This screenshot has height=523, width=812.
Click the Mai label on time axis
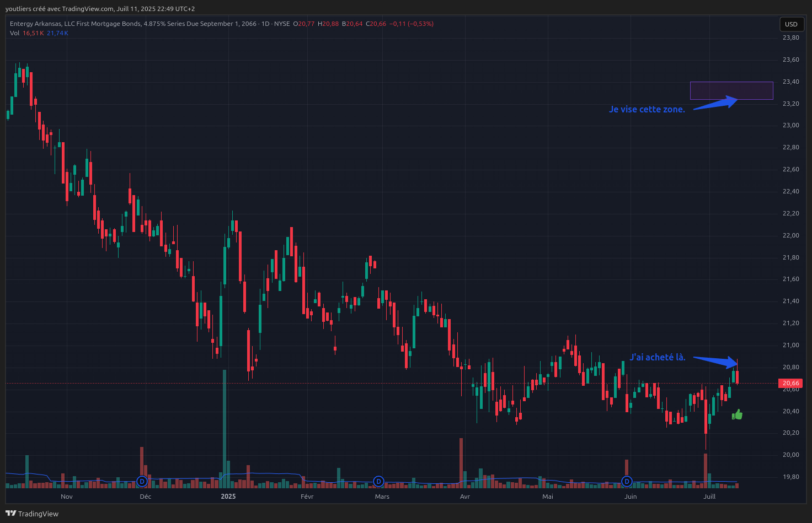point(548,497)
